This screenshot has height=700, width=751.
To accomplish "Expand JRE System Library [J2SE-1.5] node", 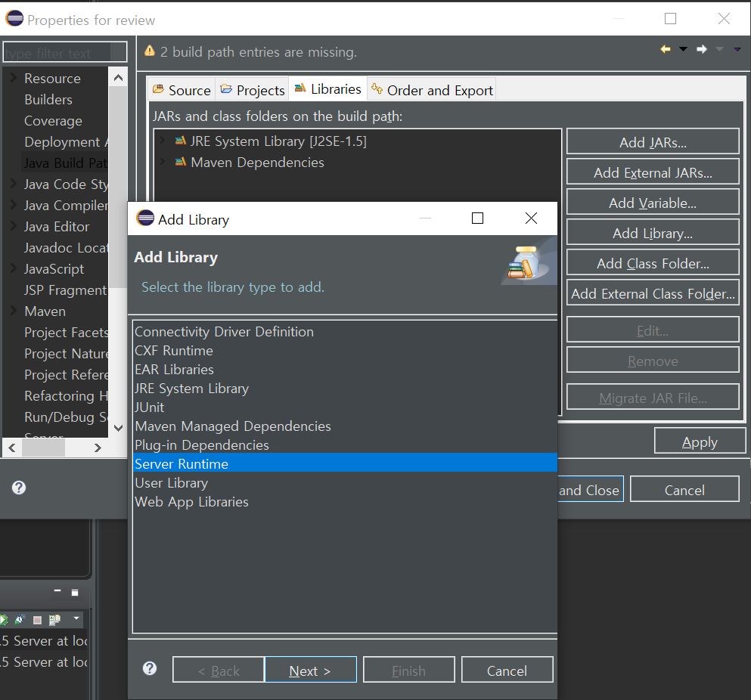I will coord(163,141).
